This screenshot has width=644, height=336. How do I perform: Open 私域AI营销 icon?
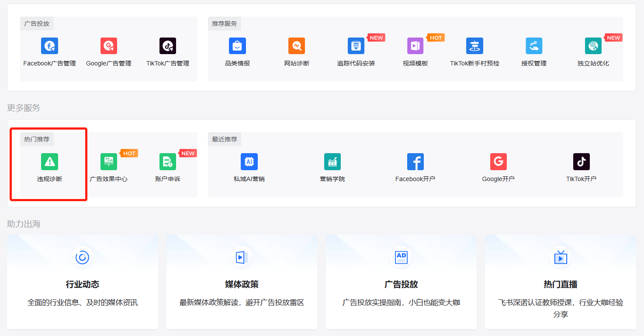[249, 161]
